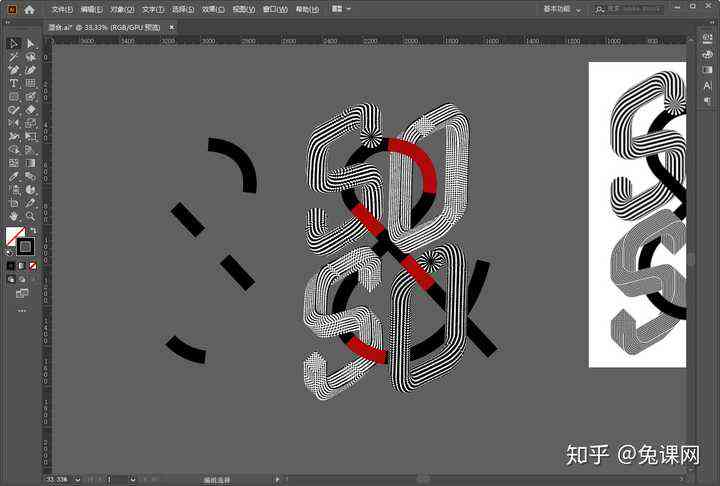Open the 文字(T) menu
The height and width of the screenshot is (486, 720).
pos(153,9)
